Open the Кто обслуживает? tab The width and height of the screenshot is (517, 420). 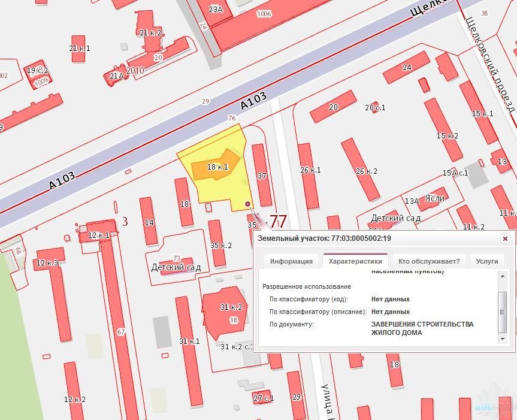tap(429, 261)
